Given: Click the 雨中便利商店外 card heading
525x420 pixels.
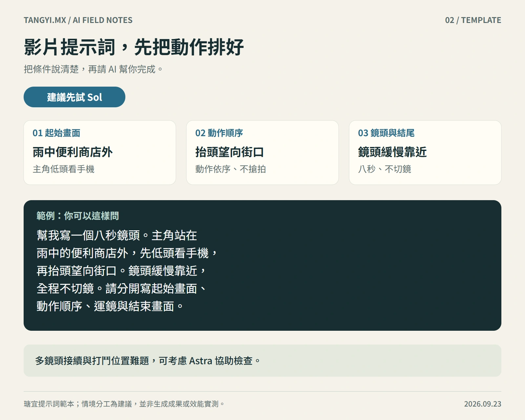Looking at the screenshot, I should pos(73,152).
